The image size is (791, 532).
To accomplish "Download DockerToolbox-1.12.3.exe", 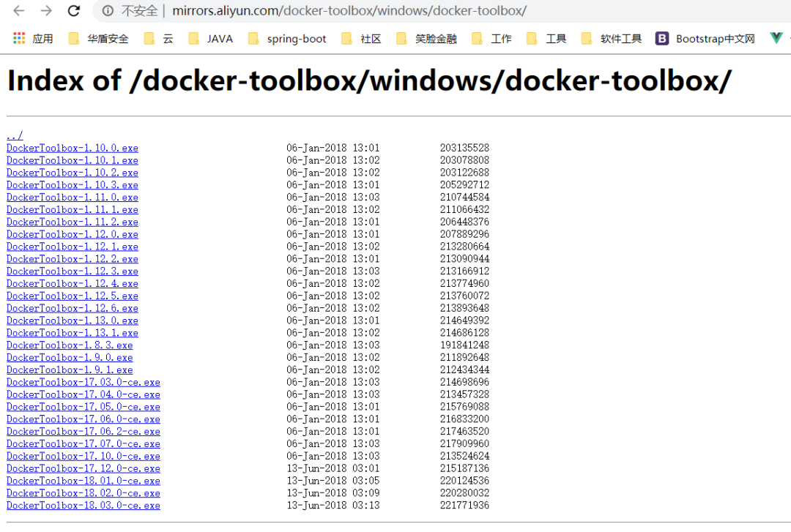I will pyautogui.click(x=72, y=271).
